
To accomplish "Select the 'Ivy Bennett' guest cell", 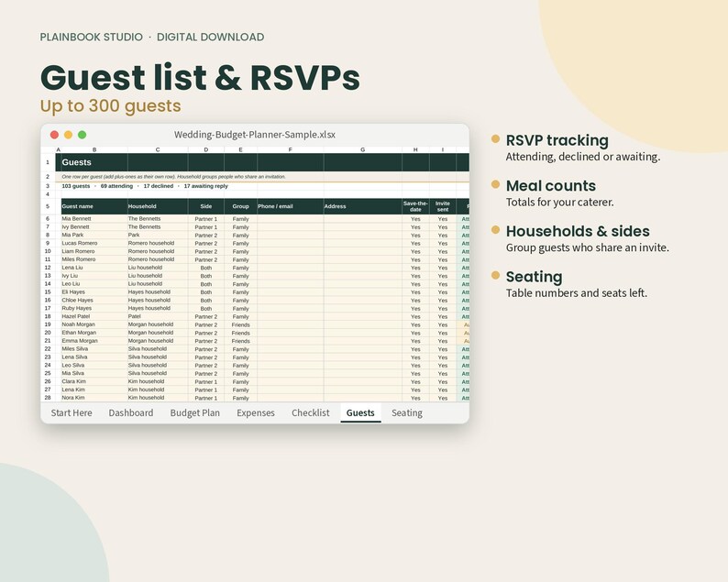I will point(94,227).
